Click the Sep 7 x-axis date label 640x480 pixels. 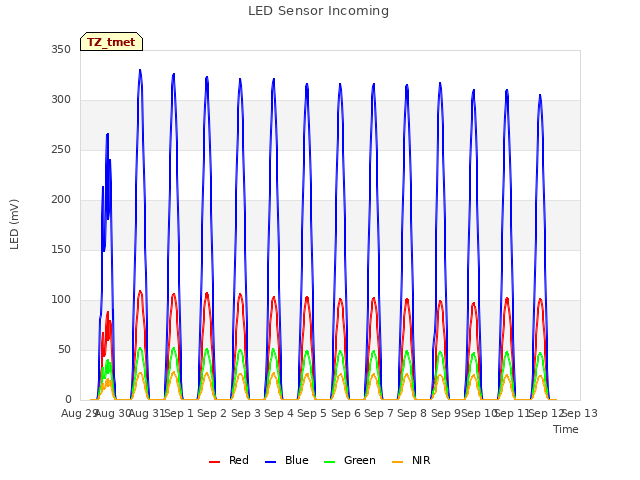pos(379,413)
